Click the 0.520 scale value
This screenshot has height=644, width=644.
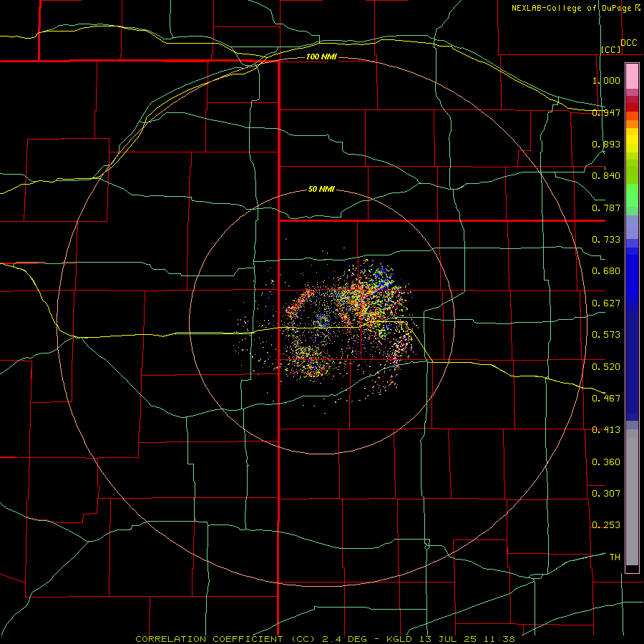[606, 367]
